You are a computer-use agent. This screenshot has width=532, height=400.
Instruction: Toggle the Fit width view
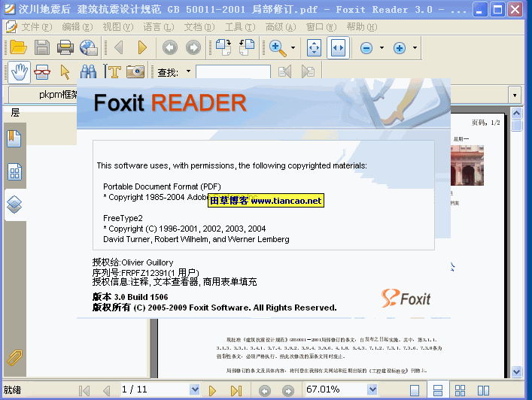(x=339, y=48)
